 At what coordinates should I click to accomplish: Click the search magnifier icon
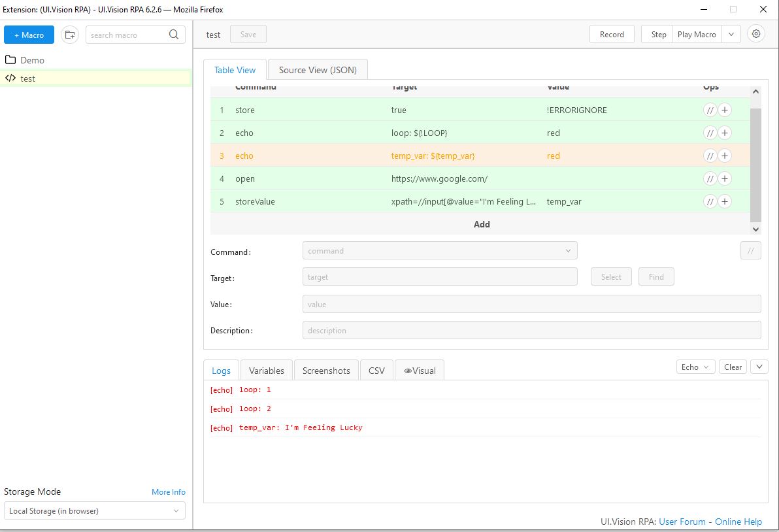(x=174, y=34)
